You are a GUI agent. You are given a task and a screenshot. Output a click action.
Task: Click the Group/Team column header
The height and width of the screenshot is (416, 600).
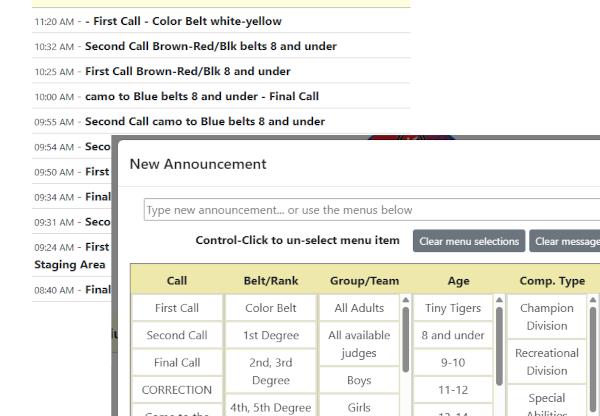pyautogui.click(x=364, y=281)
